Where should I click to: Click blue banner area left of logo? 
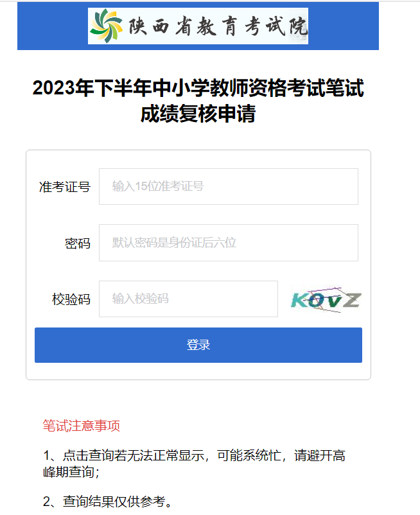pyautogui.click(x=53, y=26)
